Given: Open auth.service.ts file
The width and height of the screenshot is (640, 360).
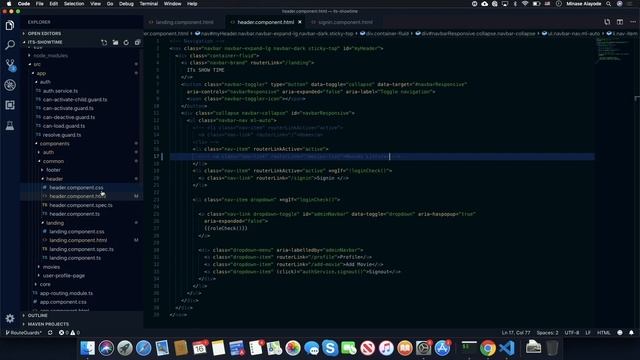Looking at the screenshot, I should coord(60,91).
